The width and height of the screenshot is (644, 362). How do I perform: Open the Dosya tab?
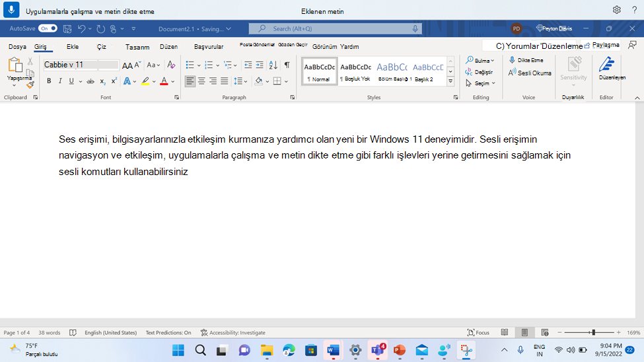[x=17, y=47]
